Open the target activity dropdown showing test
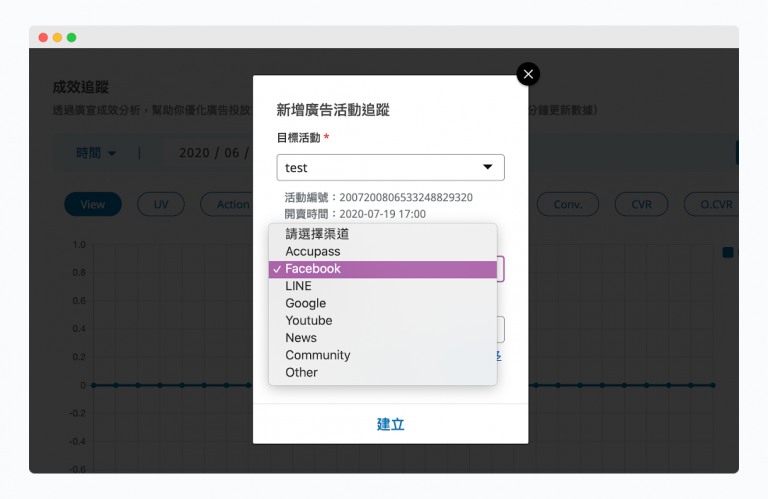 [390, 167]
